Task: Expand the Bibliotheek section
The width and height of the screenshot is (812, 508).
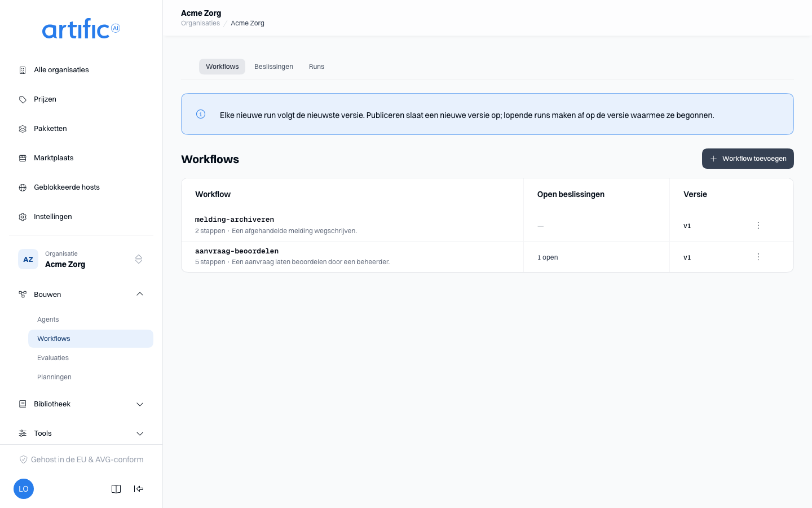Action: coord(140,404)
